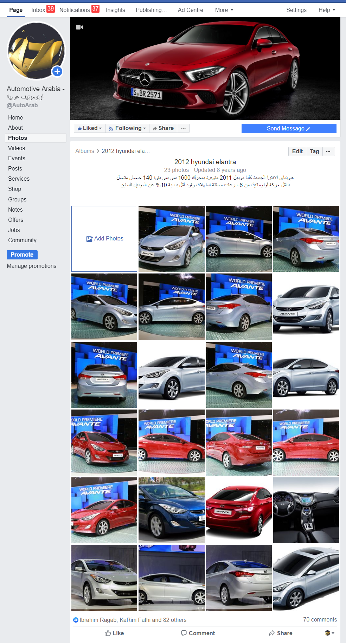Image resolution: width=346 pixels, height=644 pixels.
Task: Open Posts in sidebar
Action: 15,168
